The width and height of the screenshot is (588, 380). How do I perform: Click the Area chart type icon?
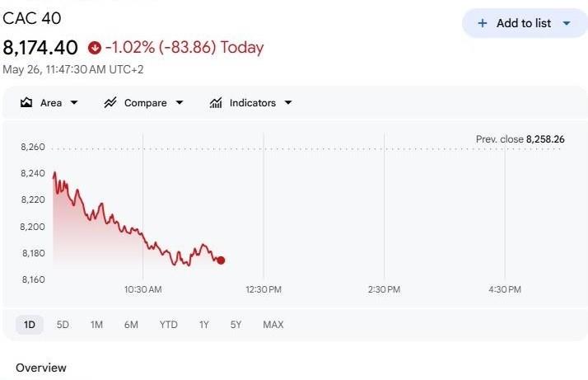[x=26, y=102]
